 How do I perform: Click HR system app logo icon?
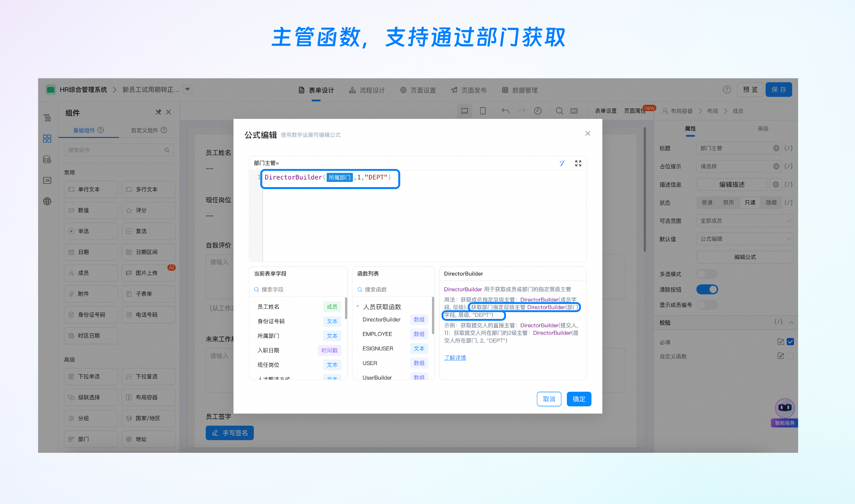click(51, 90)
